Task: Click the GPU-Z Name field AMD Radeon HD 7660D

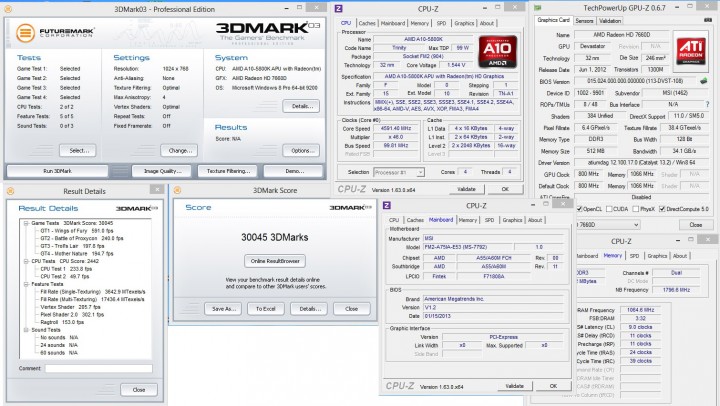Action: (x=621, y=34)
